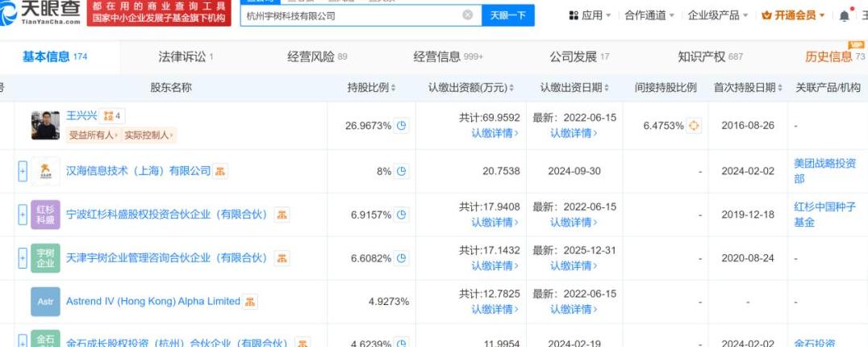Clear the search box text
Screen dimensions: 868x347
tap(468, 15)
